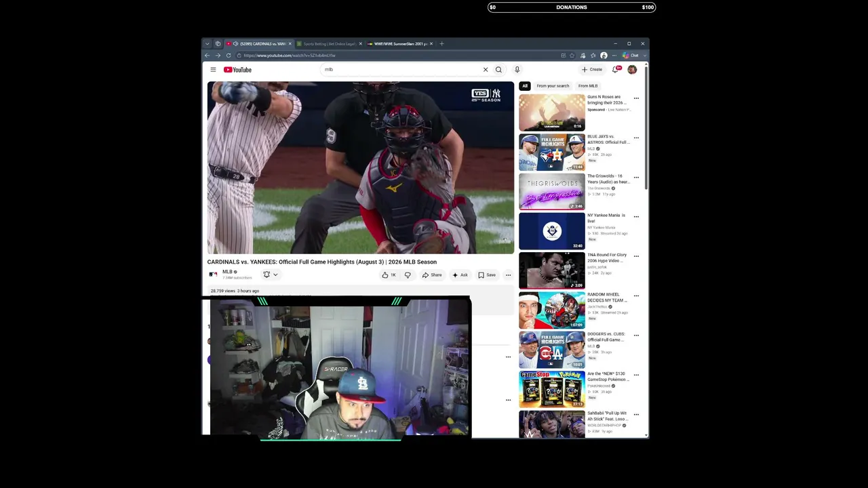The height and width of the screenshot is (488, 868).
Task: Open YouTube notifications bell
Action: coord(616,69)
